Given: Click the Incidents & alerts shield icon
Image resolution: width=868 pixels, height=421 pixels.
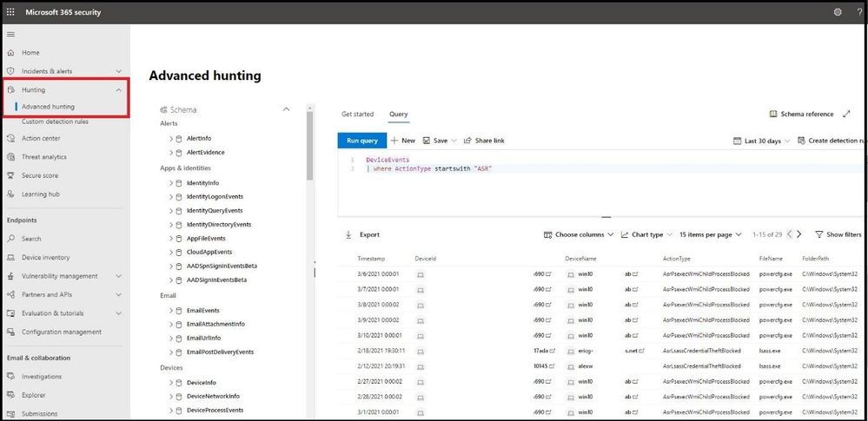Looking at the screenshot, I should tap(10, 71).
